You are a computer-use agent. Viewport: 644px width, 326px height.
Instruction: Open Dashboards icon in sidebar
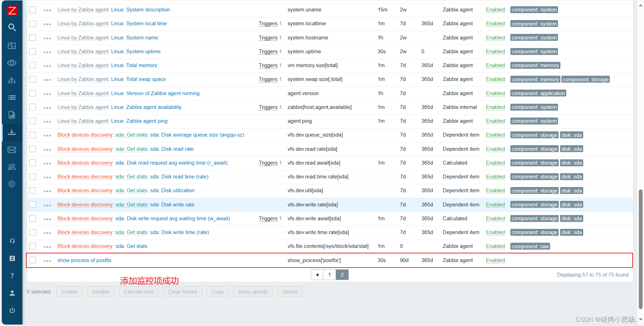[12, 46]
